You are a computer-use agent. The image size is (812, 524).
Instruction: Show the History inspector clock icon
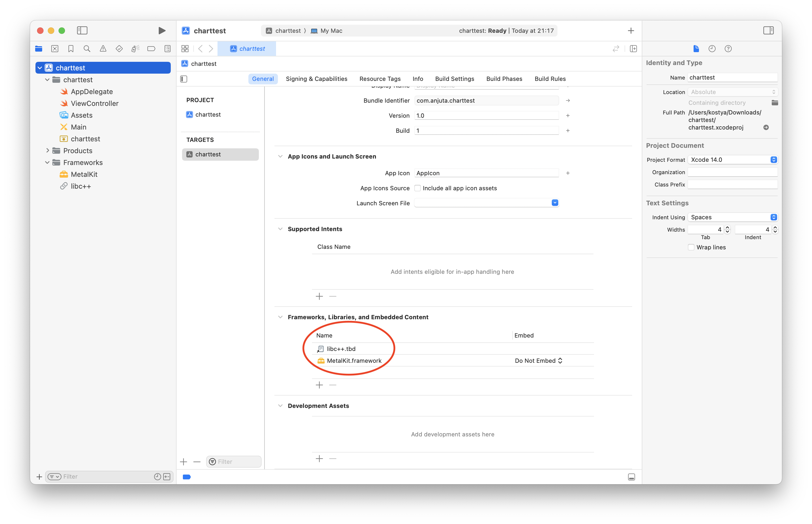click(x=712, y=49)
